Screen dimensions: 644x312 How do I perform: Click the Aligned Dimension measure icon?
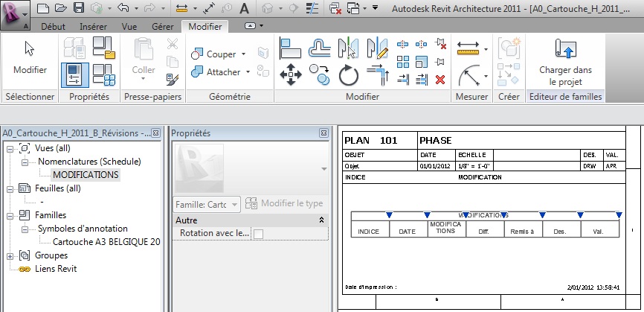pos(468,48)
